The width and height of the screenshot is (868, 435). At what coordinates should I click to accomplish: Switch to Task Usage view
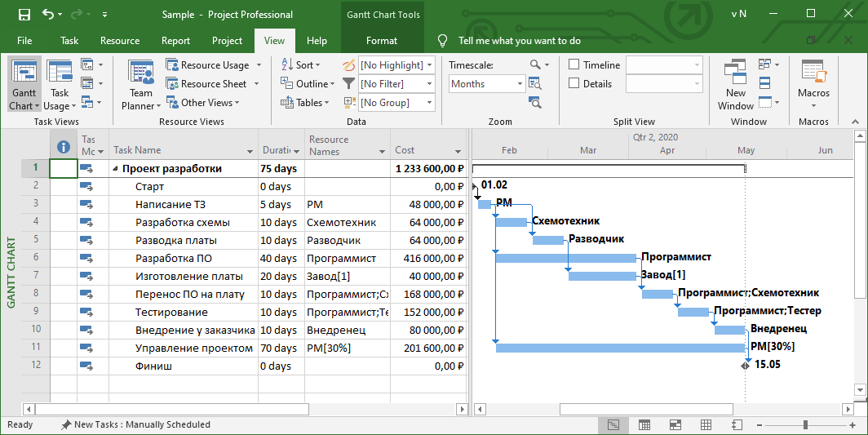[60, 84]
